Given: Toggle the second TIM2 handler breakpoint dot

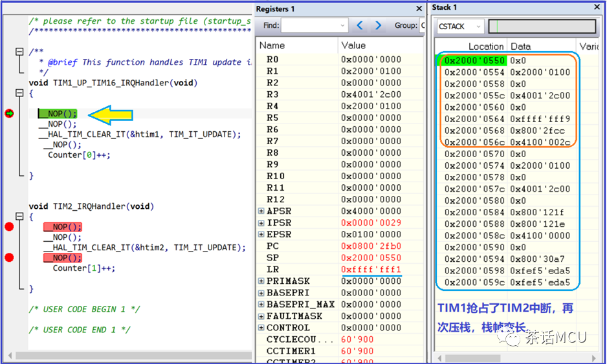Looking at the screenshot, I should click(9, 257).
